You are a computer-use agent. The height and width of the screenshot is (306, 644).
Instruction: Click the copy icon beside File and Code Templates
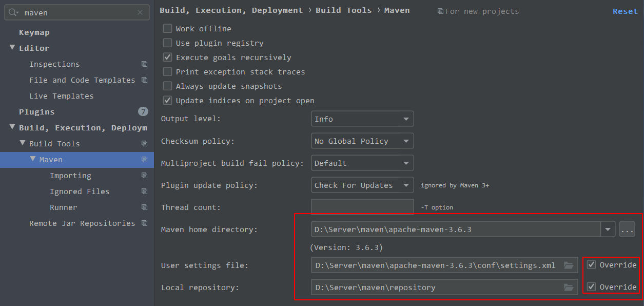coord(144,80)
